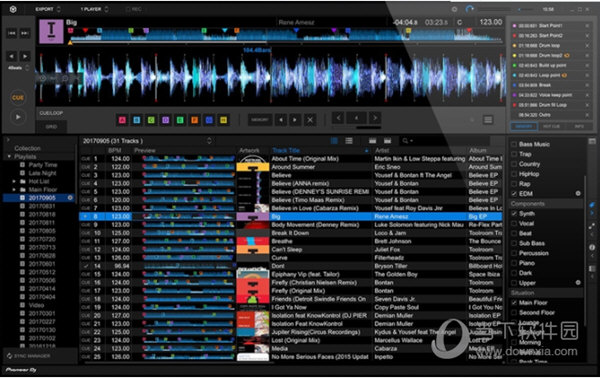
Task: Trigger hot cue pad G
Action: click(209, 120)
